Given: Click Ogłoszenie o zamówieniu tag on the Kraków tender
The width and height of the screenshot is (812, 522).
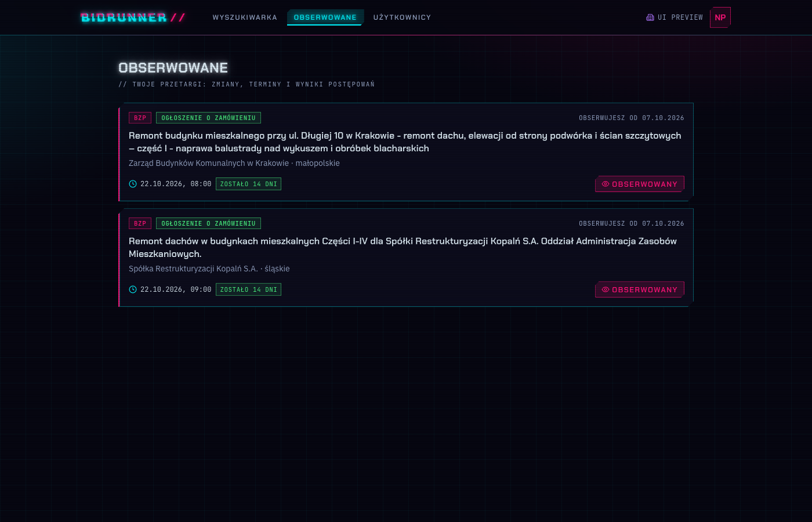Looking at the screenshot, I should [208, 118].
